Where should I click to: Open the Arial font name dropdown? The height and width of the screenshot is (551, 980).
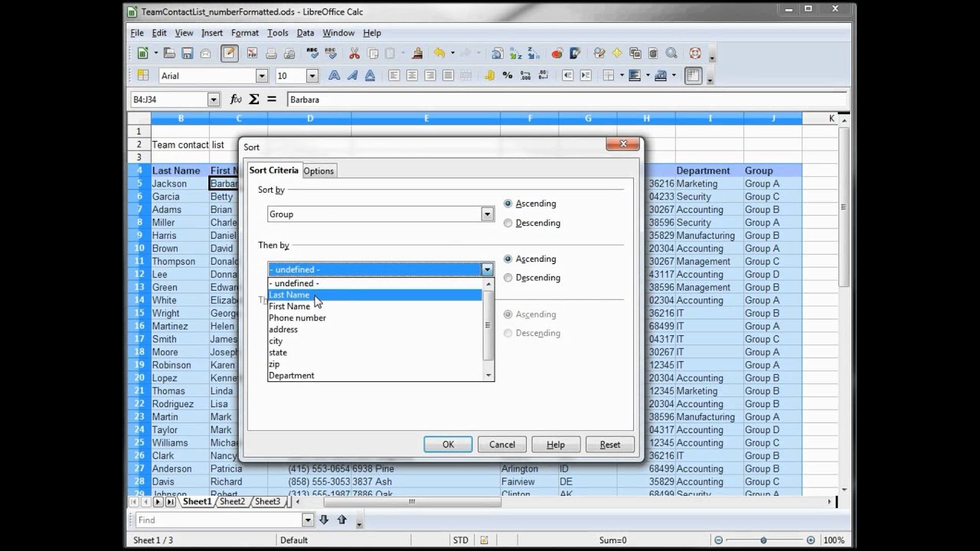coord(262,76)
